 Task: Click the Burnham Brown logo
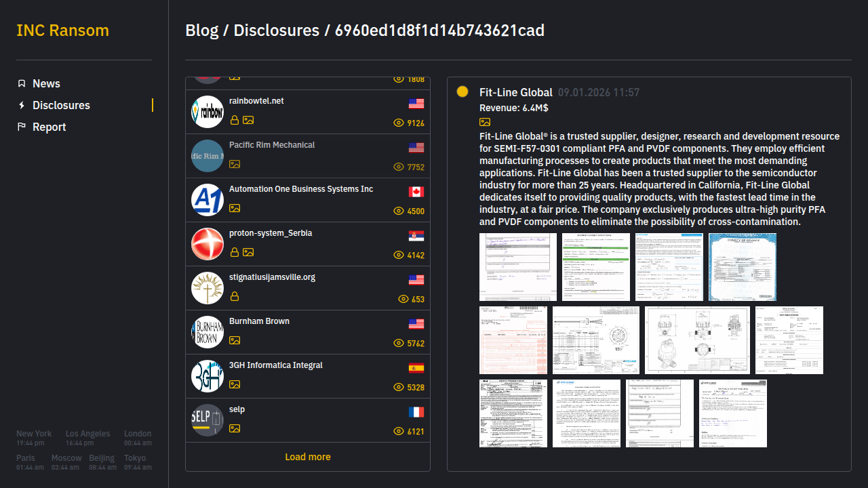click(x=208, y=332)
